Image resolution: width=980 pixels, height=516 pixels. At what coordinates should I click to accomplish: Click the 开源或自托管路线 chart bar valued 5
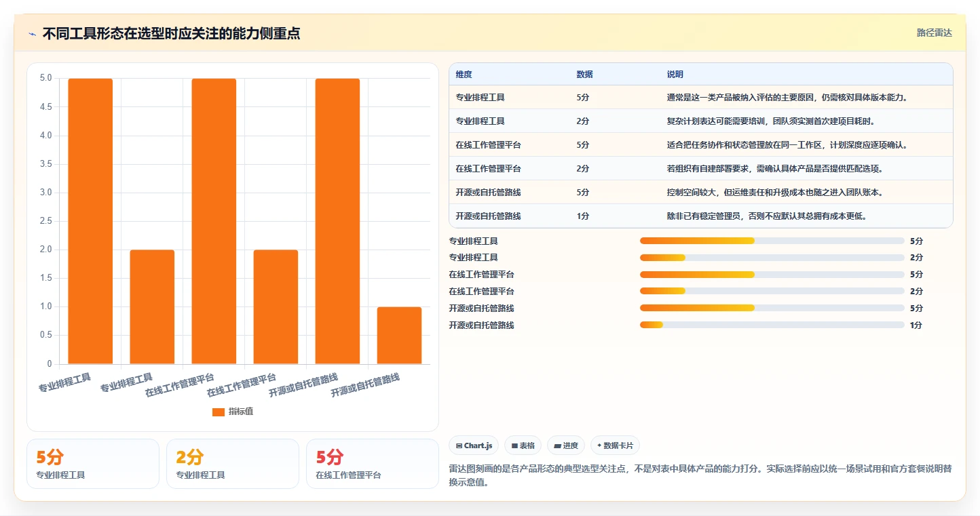click(337, 221)
